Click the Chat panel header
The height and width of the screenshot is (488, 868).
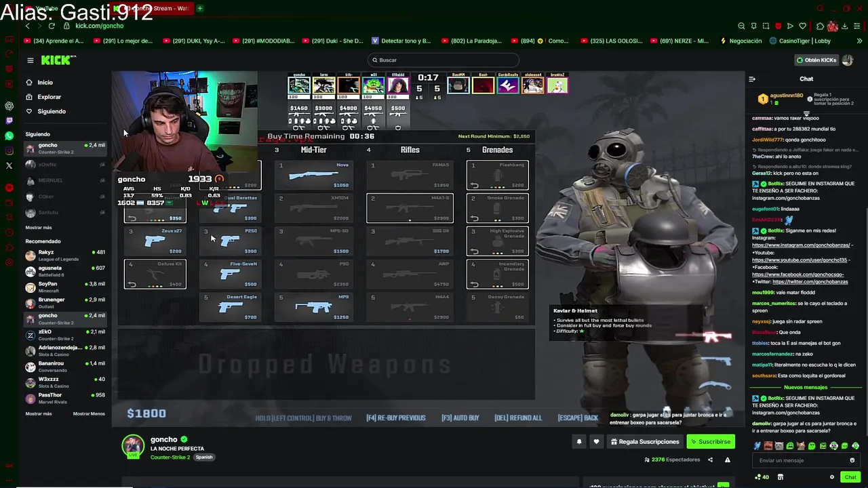click(806, 79)
